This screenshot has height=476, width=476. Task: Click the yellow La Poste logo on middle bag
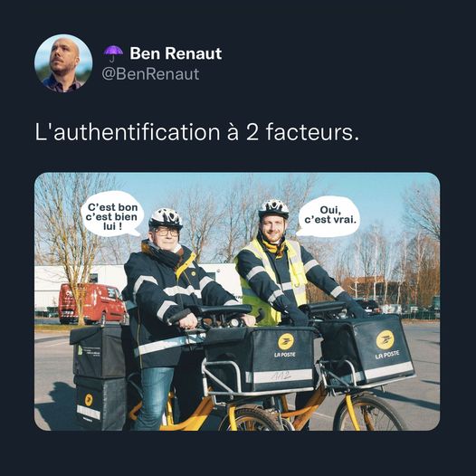(286, 341)
